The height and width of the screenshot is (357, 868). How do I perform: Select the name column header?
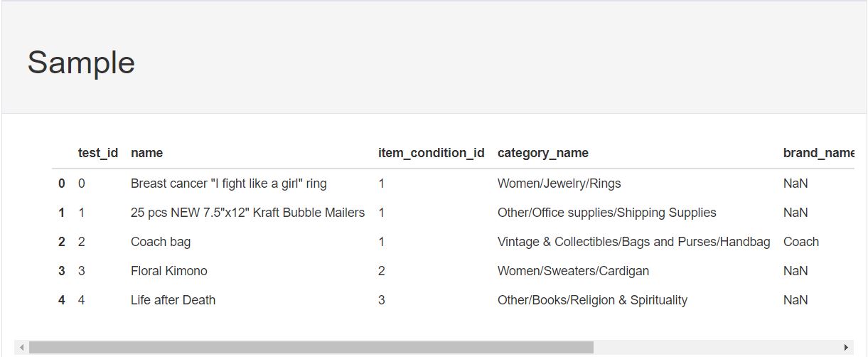[146, 153]
